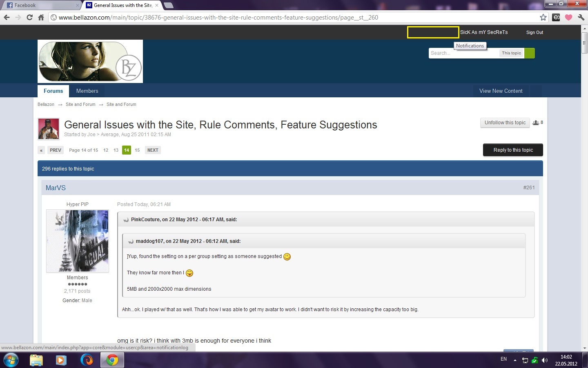The image size is (588, 368).
Task: Click the pink heart extension icon
Action: [x=568, y=17]
